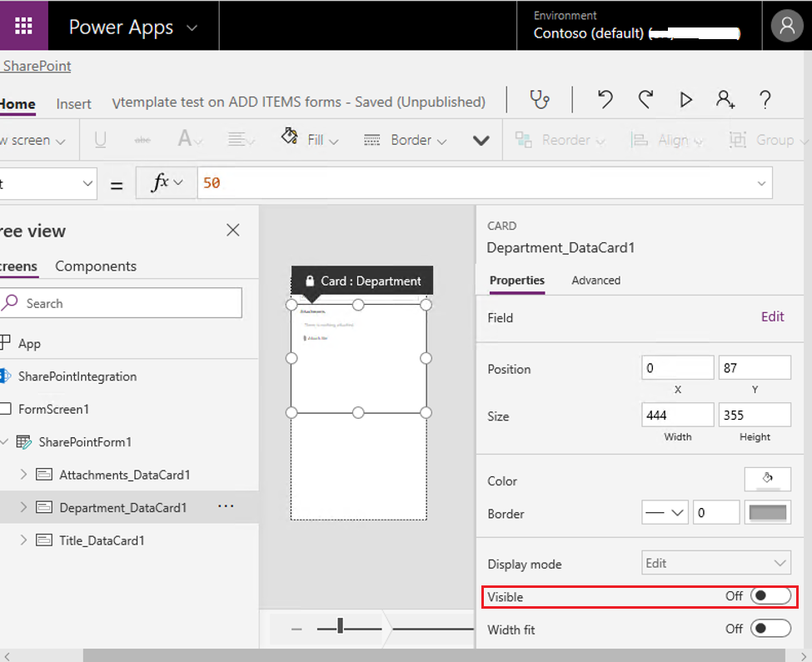This screenshot has width=812, height=662.
Task: Apply underline formatting
Action: tap(101, 140)
